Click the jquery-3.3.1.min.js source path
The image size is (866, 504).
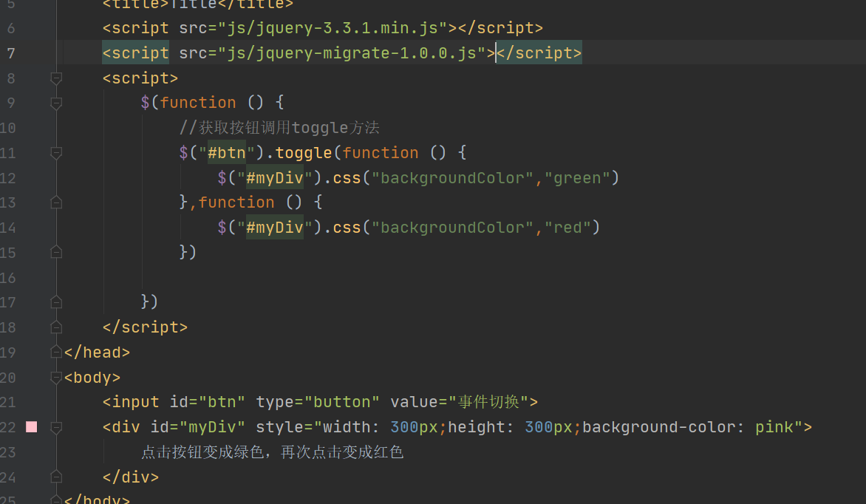pyautogui.click(x=333, y=28)
